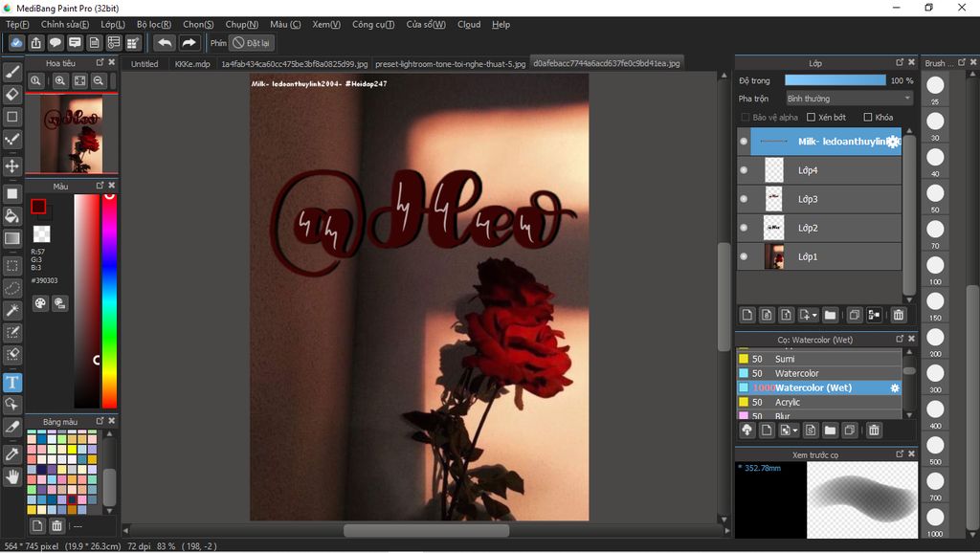Open settings gear of Milk- ledoanthuylinh layer
The width and height of the screenshot is (980, 553).
[x=894, y=142]
